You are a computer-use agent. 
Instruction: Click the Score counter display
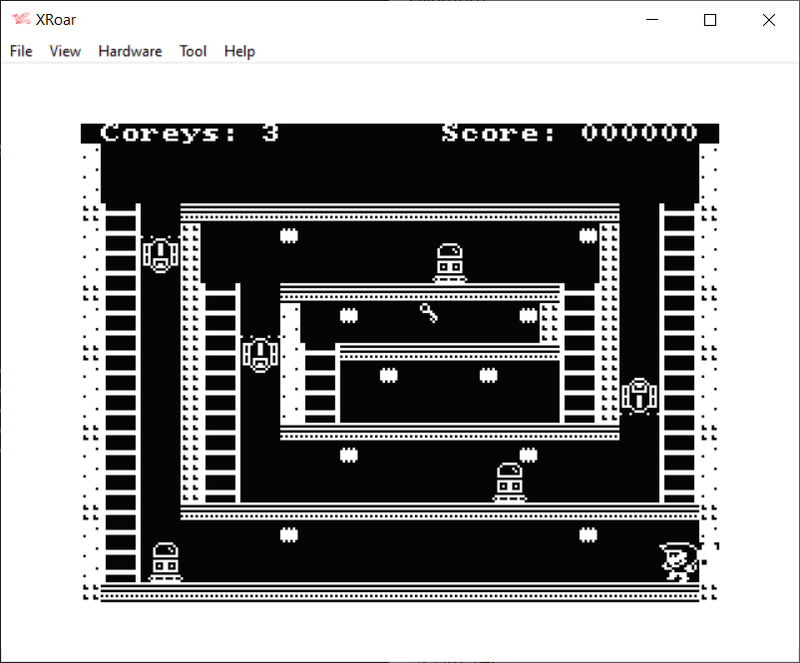[570, 133]
